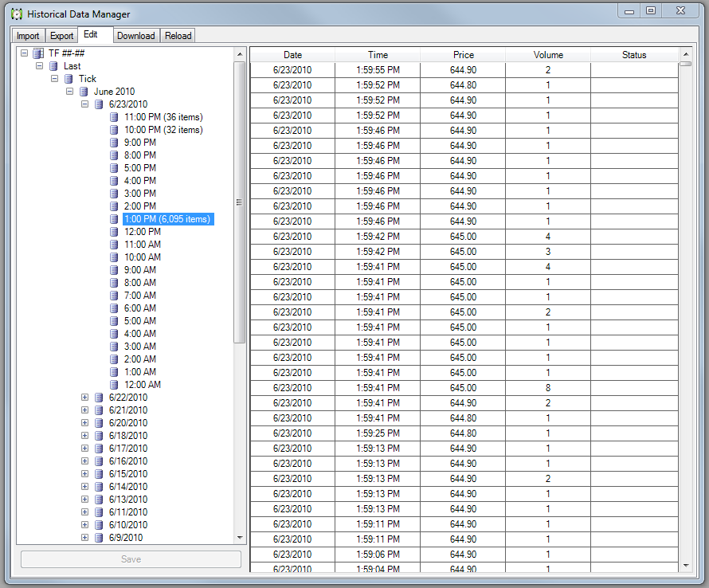Click the data grid's scroll up arrow

(686, 54)
